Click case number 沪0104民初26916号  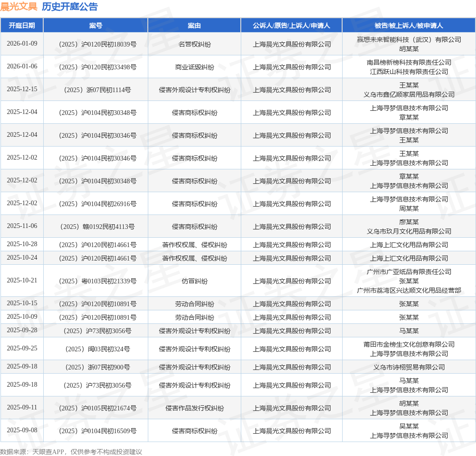click(x=98, y=204)
